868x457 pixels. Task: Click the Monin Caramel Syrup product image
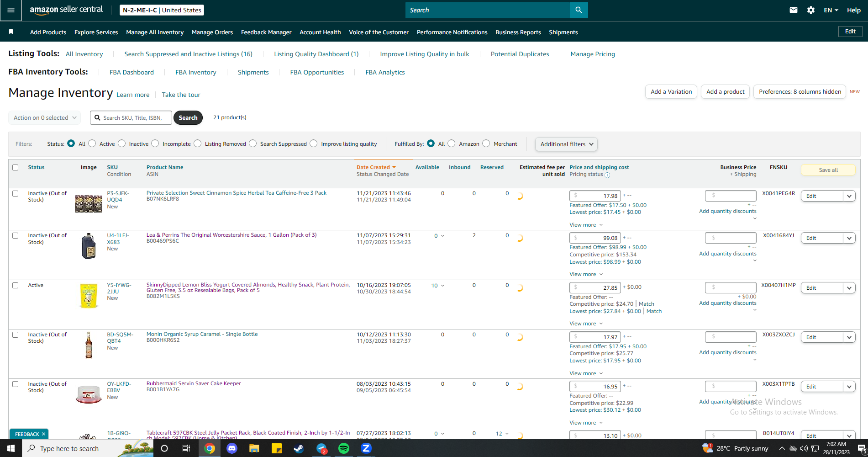(89, 345)
